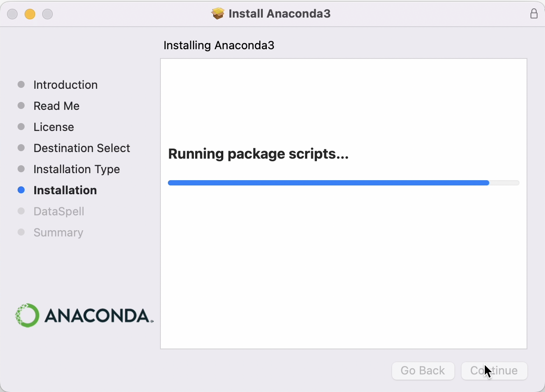Click the blue Installation step bullet

(x=21, y=190)
